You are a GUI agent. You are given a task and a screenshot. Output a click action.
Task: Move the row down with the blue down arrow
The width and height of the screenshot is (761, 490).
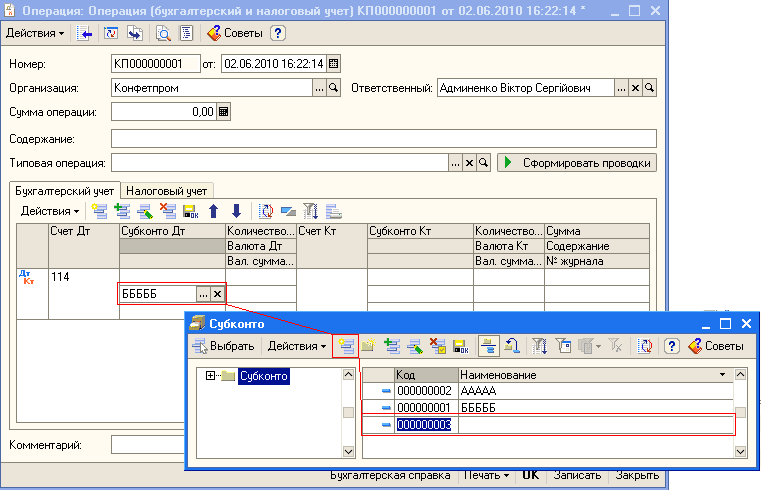[x=236, y=211]
